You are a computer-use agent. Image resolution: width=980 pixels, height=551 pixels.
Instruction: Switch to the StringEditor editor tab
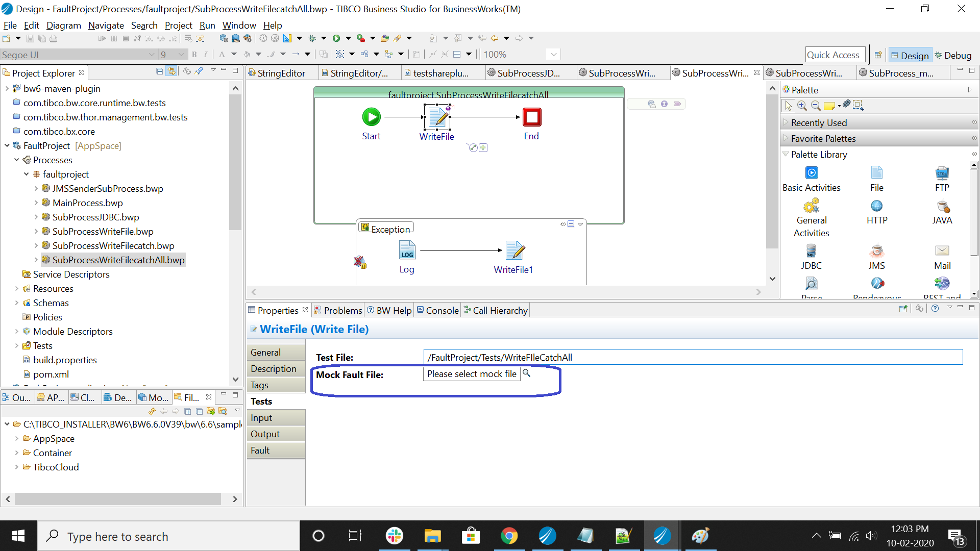[x=281, y=73]
